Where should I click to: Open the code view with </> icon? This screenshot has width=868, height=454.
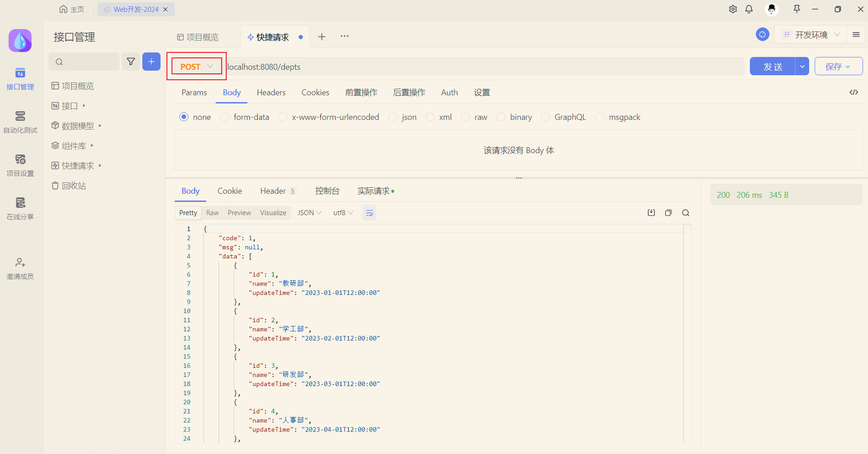(853, 92)
